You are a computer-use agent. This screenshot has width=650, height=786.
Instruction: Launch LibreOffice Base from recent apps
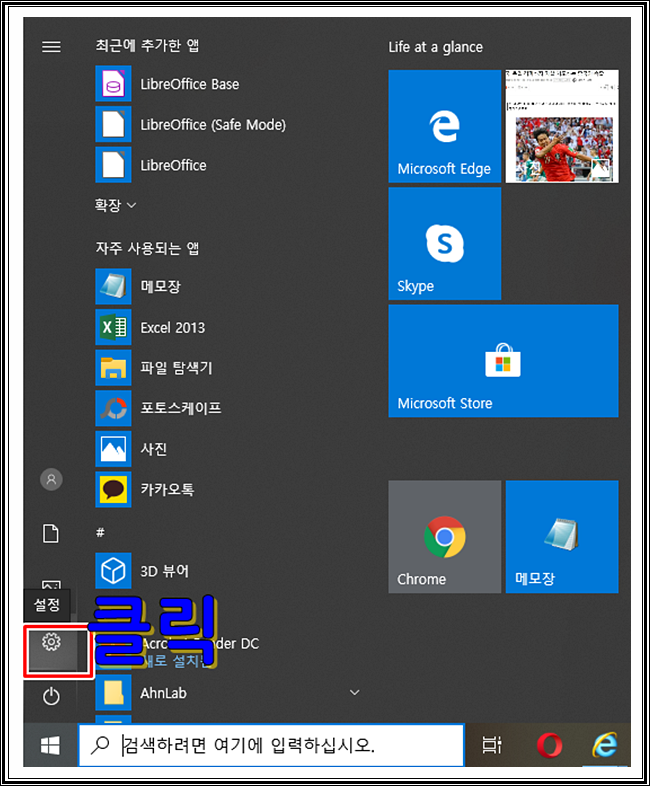coord(168,84)
